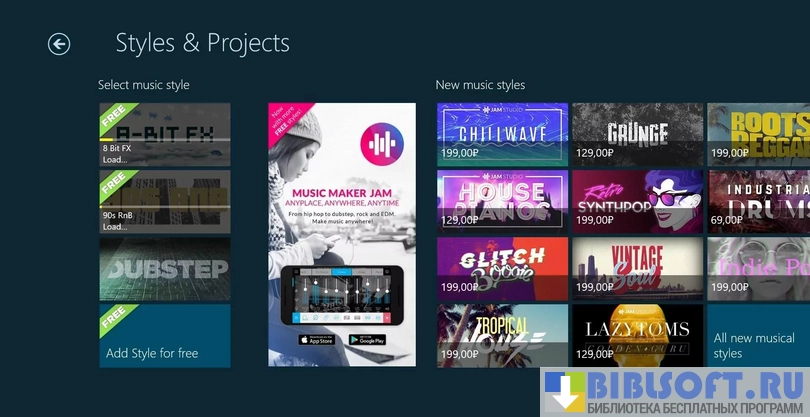Select the Roots Reggae style pack
Image resolution: width=810 pixels, height=417 pixels.
(758, 134)
